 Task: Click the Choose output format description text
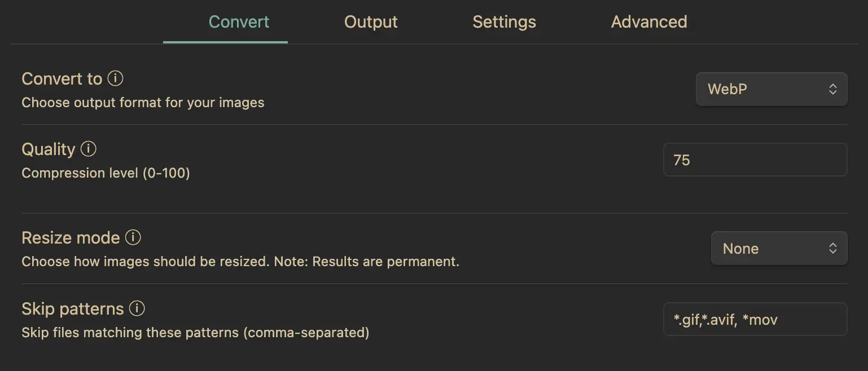[x=143, y=103]
